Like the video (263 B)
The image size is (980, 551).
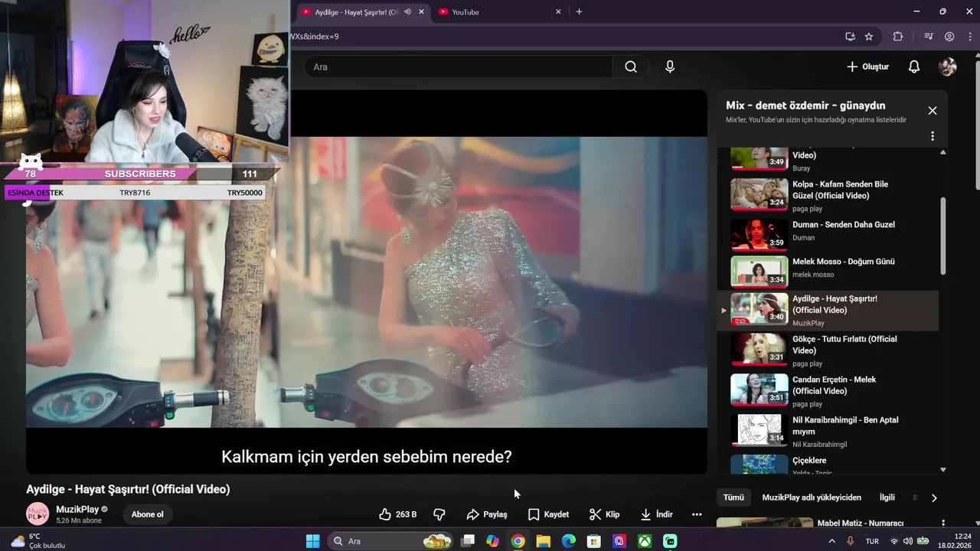coord(398,514)
